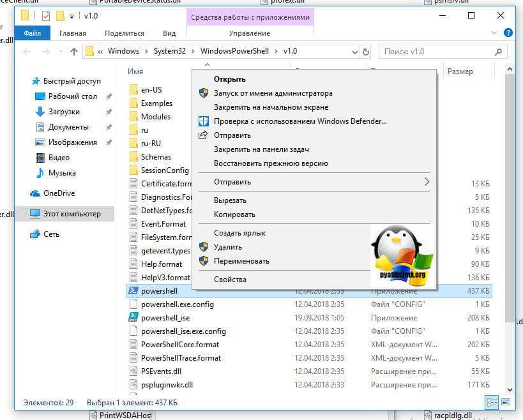The image size is (523, 420).
Task: Open address bar history dropdown
Action: [354, 52]
